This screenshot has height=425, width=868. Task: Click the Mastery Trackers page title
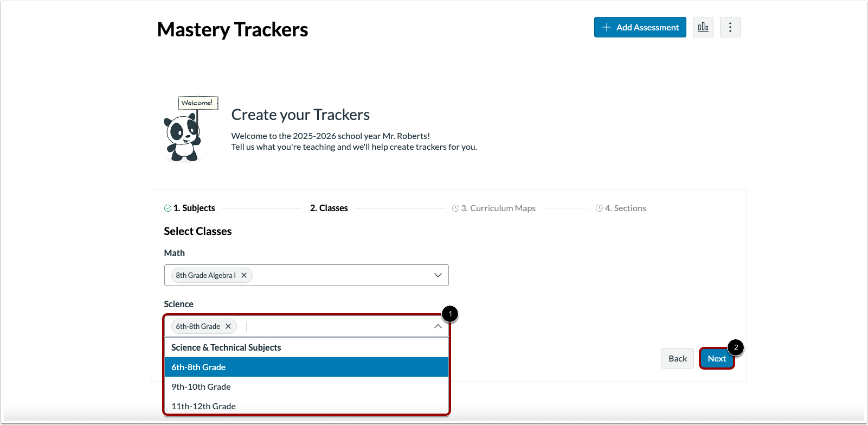[233, 29]
